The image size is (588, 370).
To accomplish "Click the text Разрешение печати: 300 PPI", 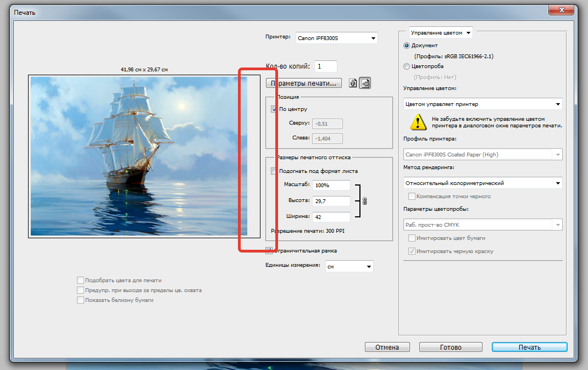I will pyautogui.click(x=308, y=231).
